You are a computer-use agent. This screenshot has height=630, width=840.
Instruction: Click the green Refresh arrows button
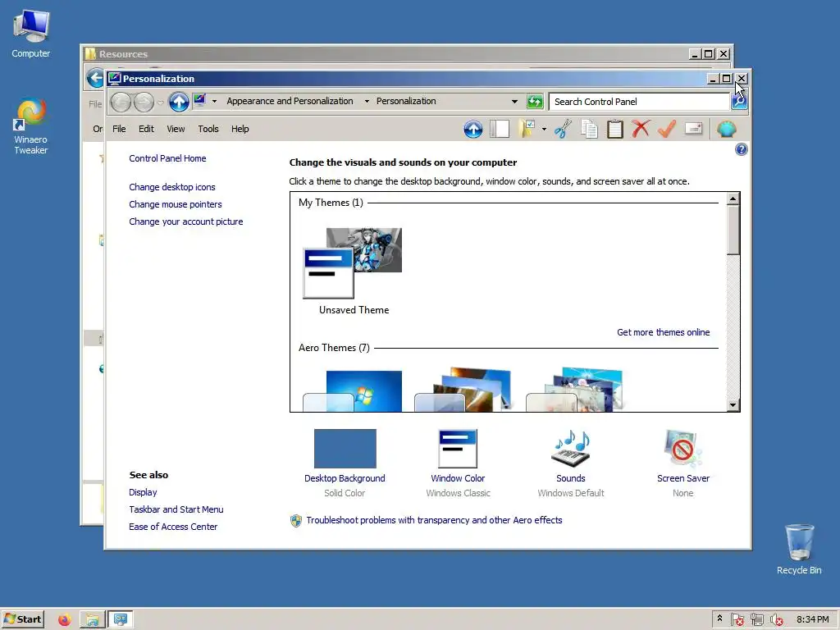click(535, 101)
